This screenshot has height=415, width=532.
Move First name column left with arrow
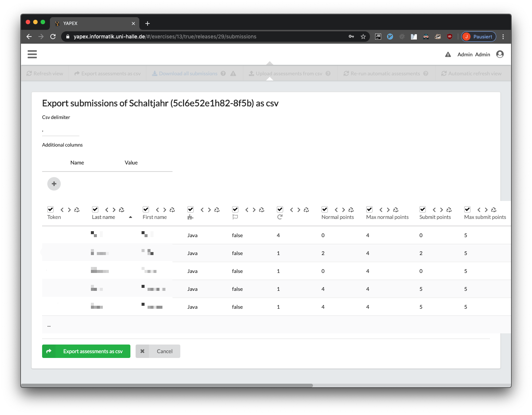click(157, 210)
